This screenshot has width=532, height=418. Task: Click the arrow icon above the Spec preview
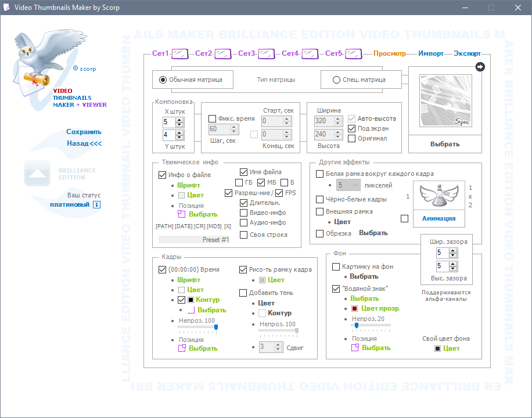480,67
